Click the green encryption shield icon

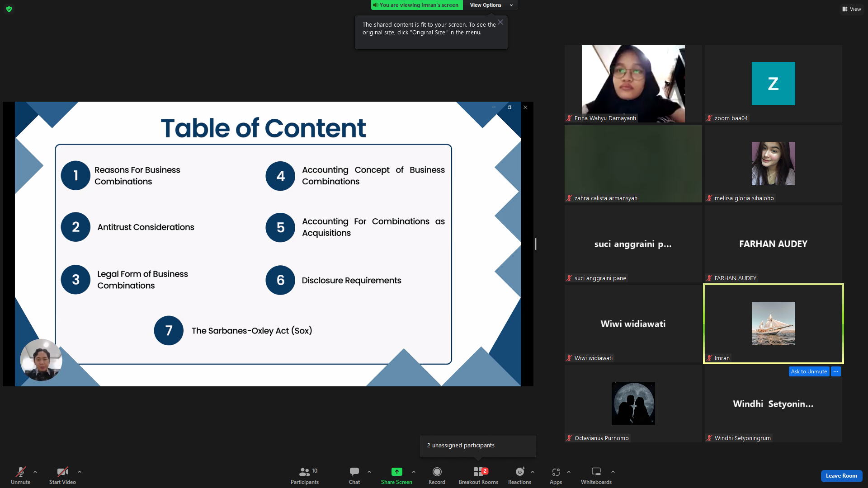click(x=9, y=9)
